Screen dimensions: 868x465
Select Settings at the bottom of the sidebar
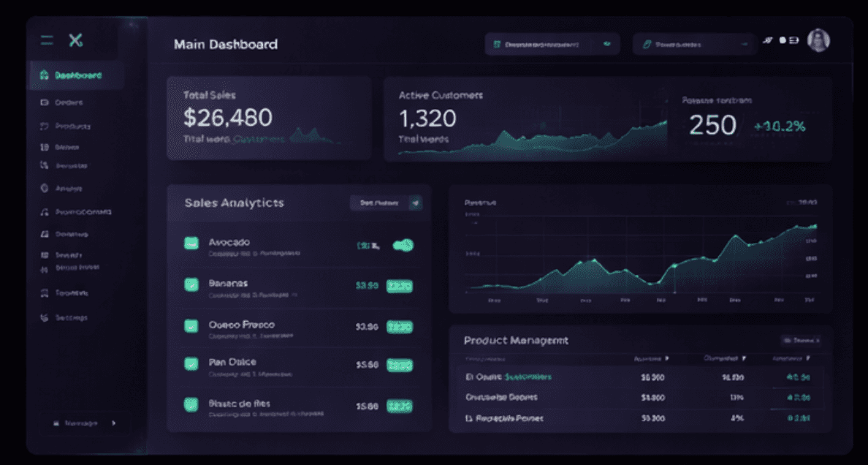coord(67,317)
